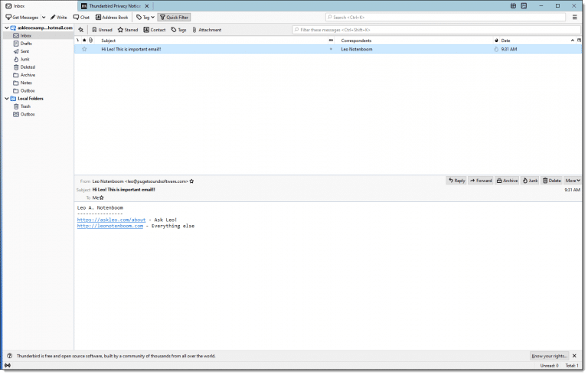Open the Tasks tab icon in title bar
This screenshot has width=588, height=375.
tap(524, 5)
